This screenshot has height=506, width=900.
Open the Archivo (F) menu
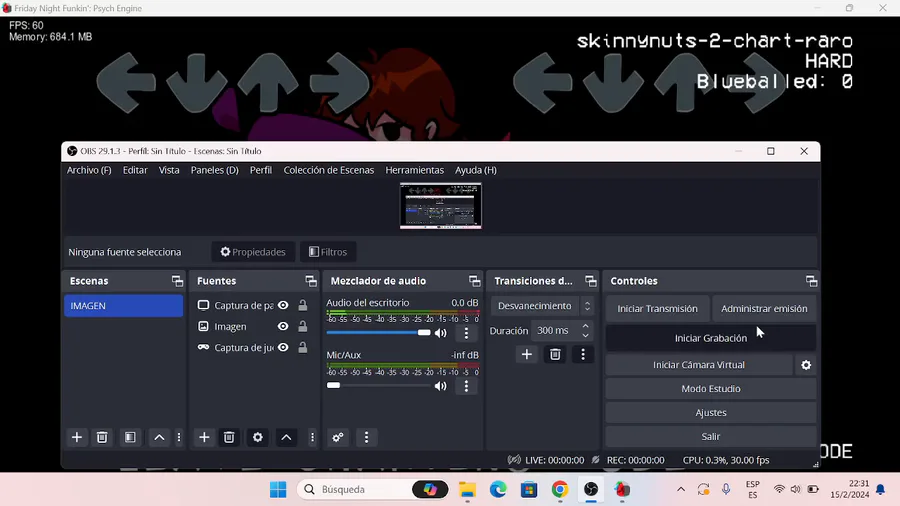[89, 170]
